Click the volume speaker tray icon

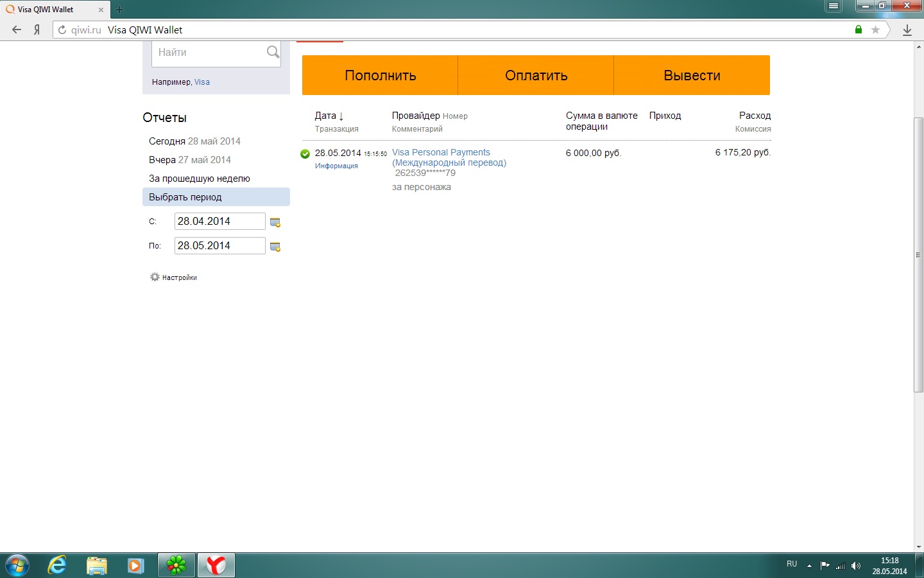pyautogui.click(x=856, y=566)
